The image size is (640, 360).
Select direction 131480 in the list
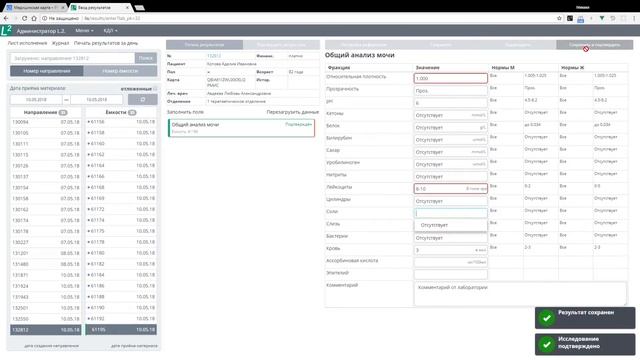click(x=46, y=264)
